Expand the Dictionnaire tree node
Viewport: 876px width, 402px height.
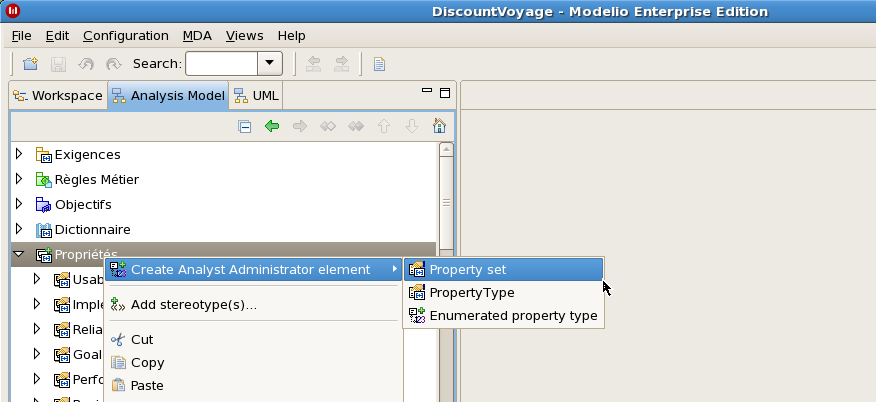[19, 229]
